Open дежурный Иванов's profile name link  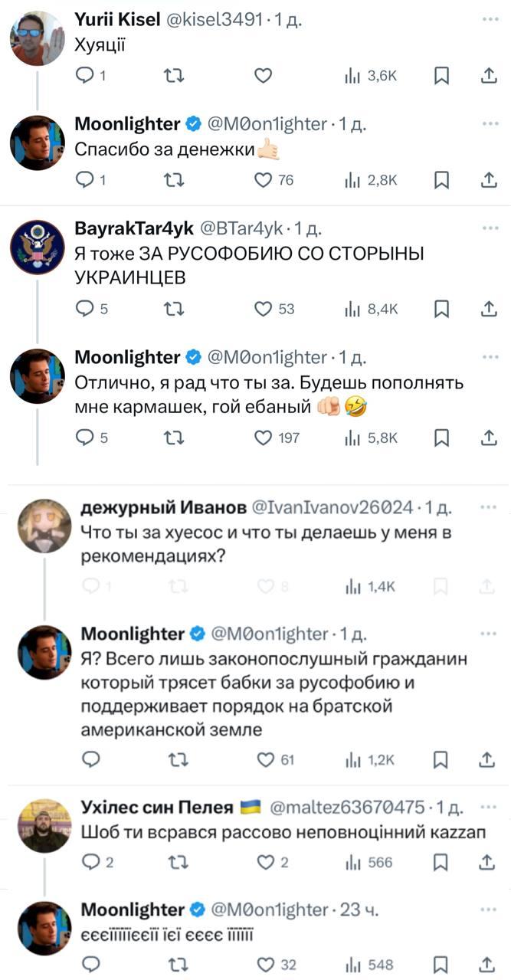pos(164,507)
